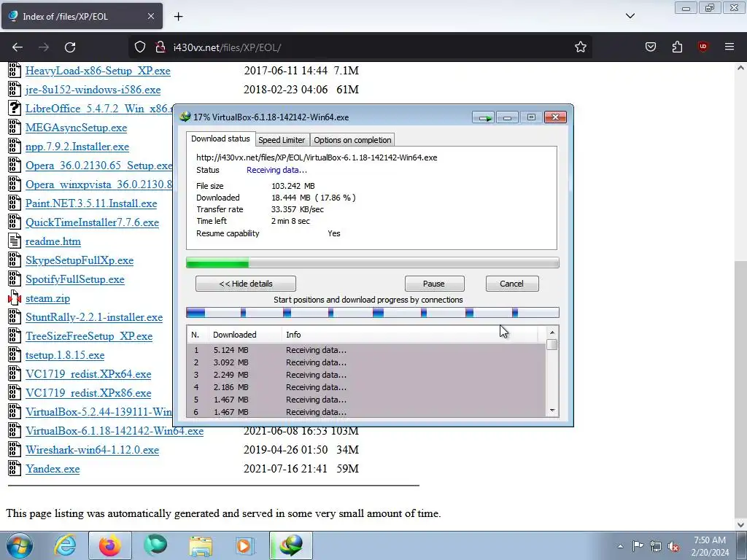Screen dimensions: 747x560
Task: Click the unknown file icon beside LibreOffice
Action: pos(15,109)
